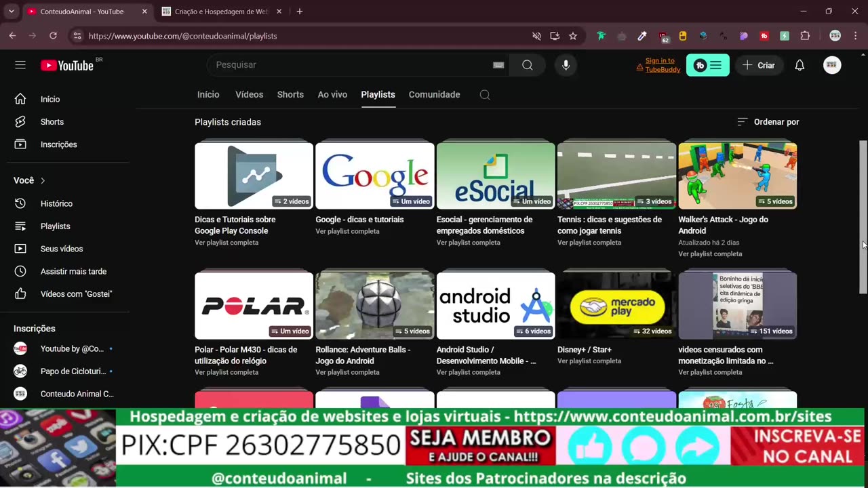This screenshot has width=868, height=488.
Task: Open Google Play Console playlist thumbnail
Action: (x=254, y=176)
